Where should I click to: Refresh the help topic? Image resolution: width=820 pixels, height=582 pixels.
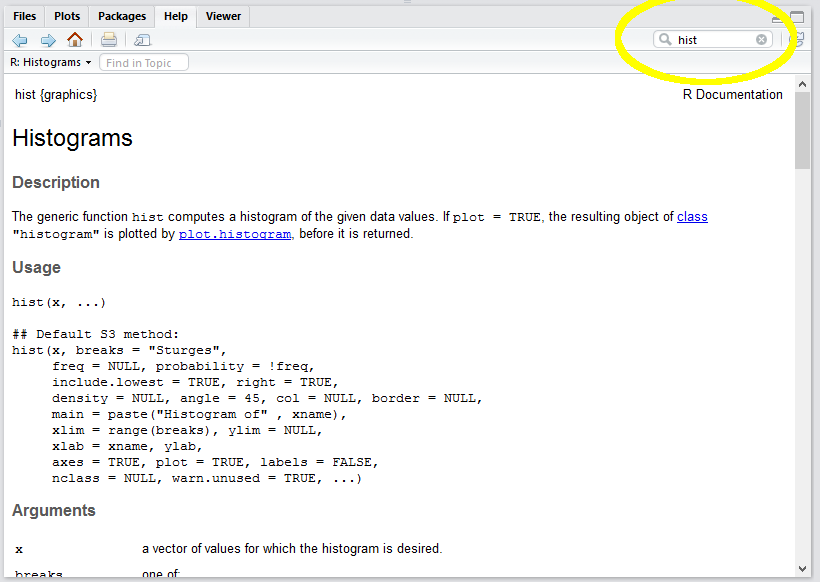tap(796, 40)
